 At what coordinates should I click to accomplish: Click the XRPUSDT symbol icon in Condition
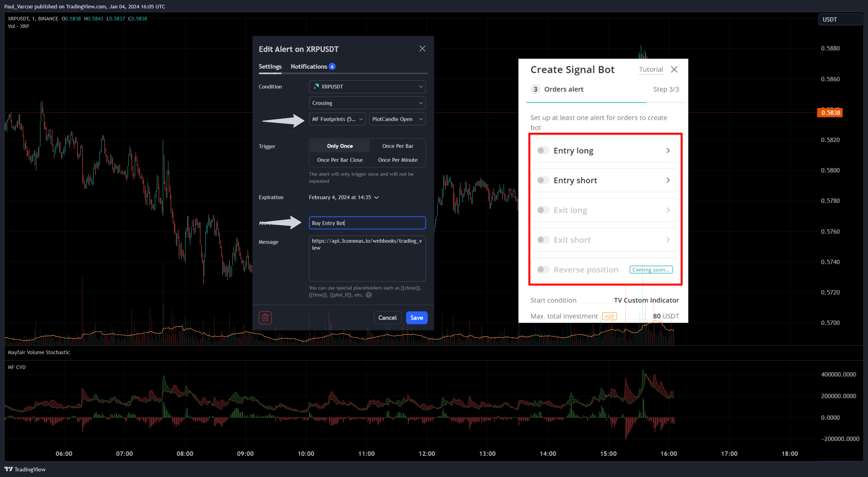click(x=316, y=86)
